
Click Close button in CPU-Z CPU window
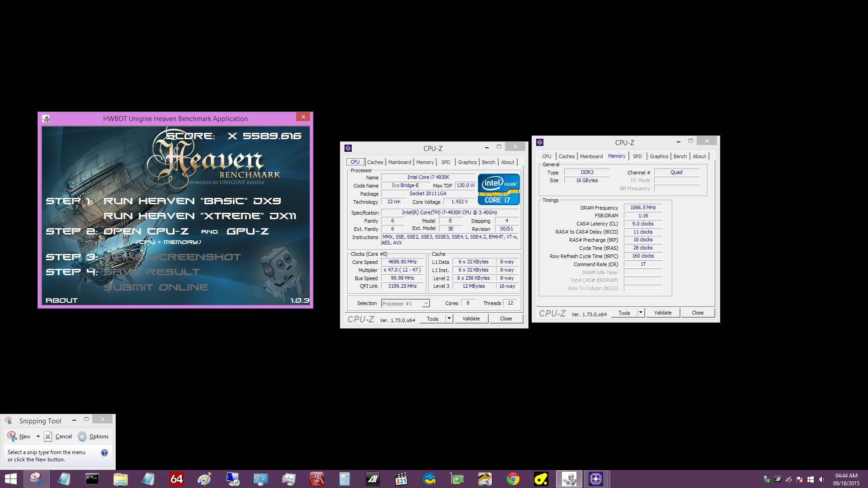[x=506, y=319]
